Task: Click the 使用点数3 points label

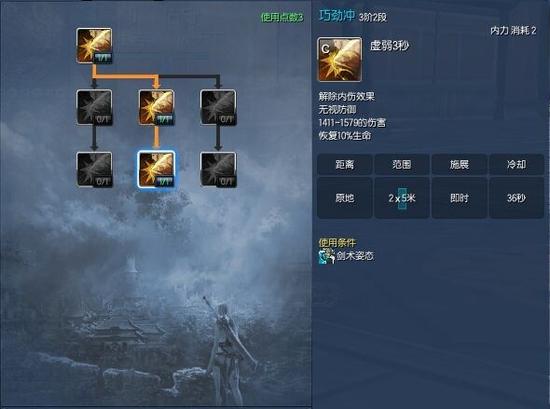Action: click(x=282, y=17)
